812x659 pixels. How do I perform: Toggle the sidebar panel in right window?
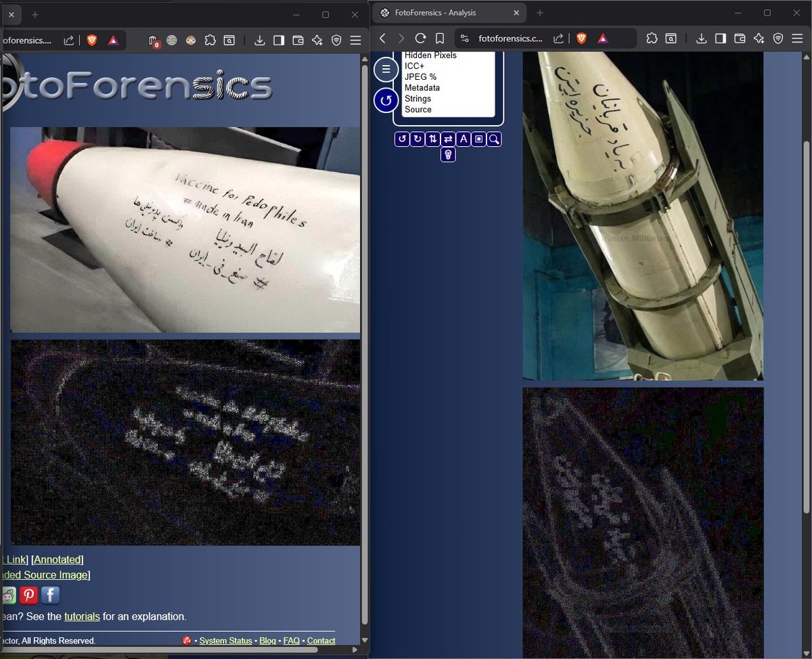pos(721,39)
